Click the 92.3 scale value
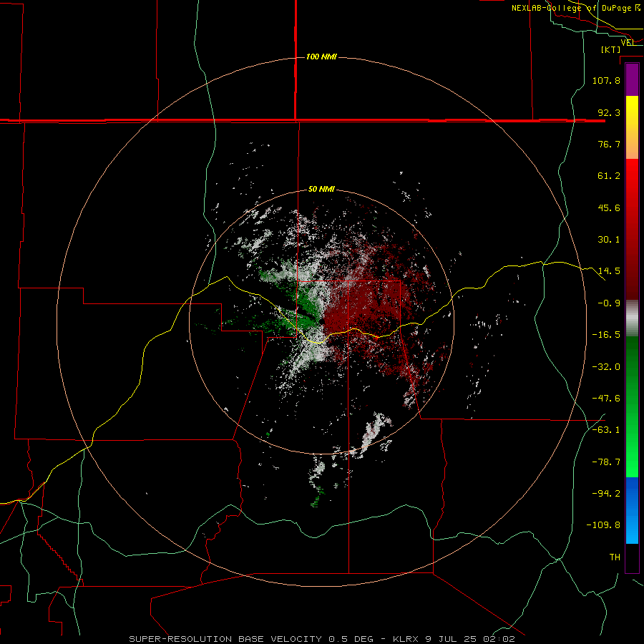Image resolution: width=644 pixels, height=644 pixels. [x=609, y=112]
